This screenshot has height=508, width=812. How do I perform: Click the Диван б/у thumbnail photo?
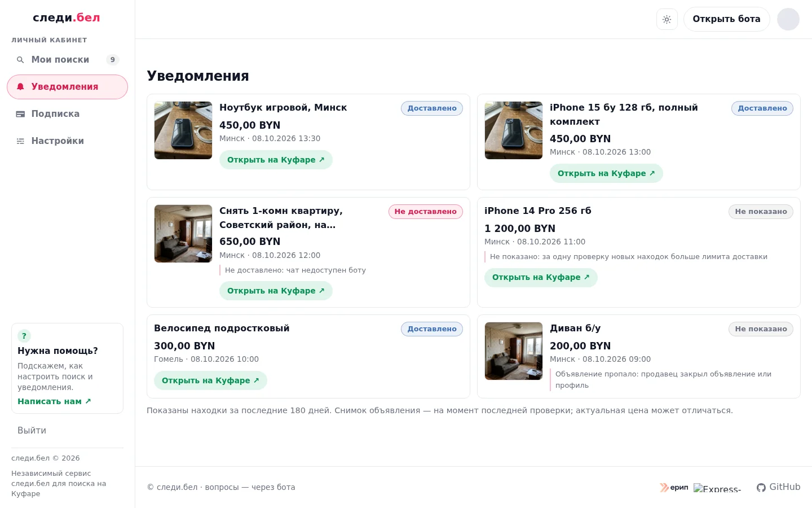tap(514, 351)
